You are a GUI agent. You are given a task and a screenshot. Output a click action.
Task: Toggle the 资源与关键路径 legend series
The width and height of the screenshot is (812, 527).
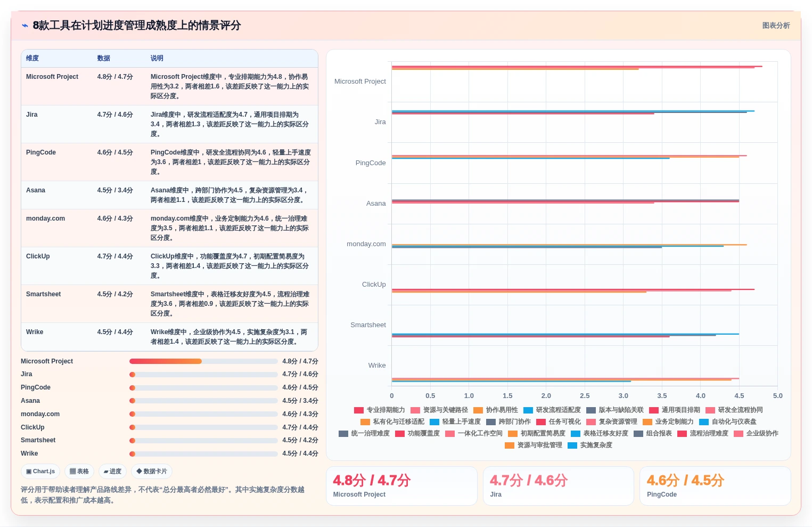point(439,410)
